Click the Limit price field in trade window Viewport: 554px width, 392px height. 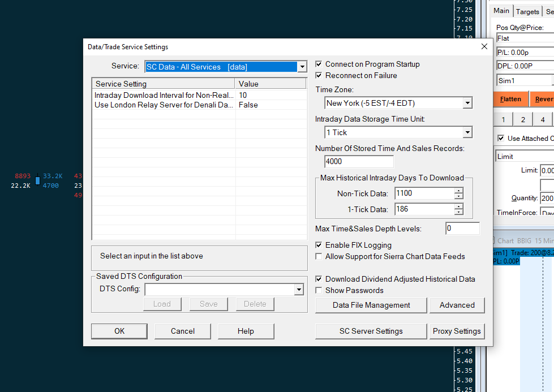pyautogui.click(x=547, y=171)
